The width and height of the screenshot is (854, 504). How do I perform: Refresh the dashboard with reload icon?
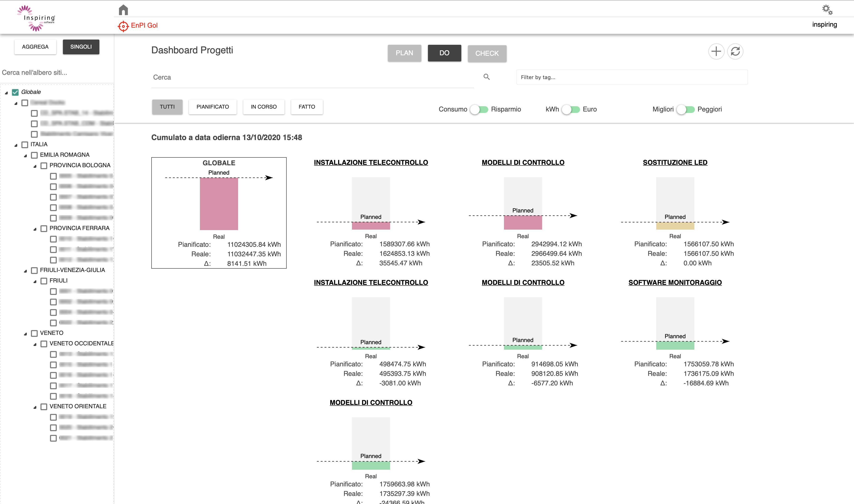click(x=735, y=52)
